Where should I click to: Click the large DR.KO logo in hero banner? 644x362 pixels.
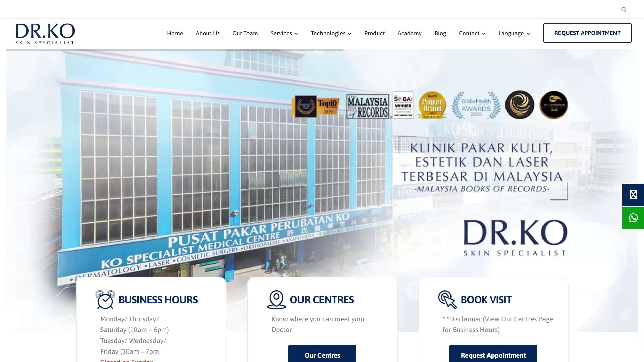[515, 237]
